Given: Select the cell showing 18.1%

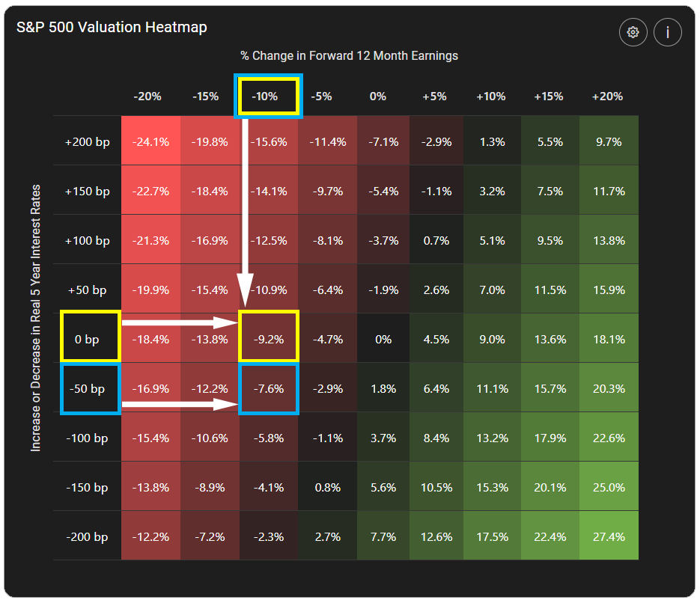Looking at the screenshot, I should pos(608,338).
